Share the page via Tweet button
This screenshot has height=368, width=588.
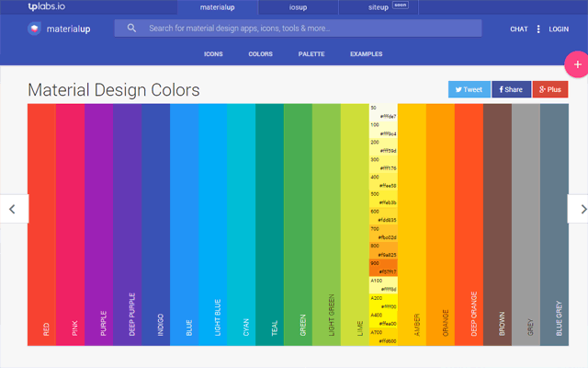click(469, 89)
